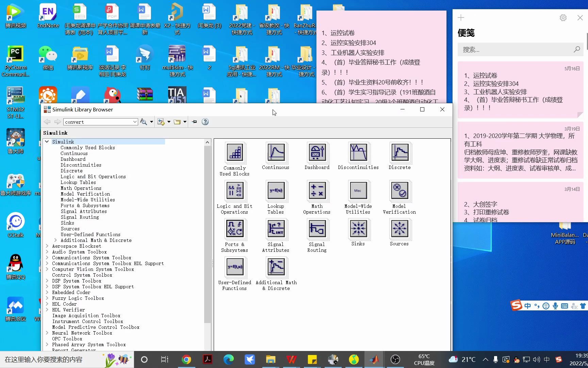Select Control System Toolbox tree item
This screenshot has height=368, width=588.
click(x=82, y=275)
